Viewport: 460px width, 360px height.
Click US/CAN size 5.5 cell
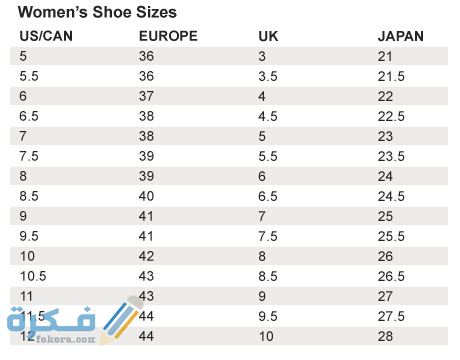29,76
